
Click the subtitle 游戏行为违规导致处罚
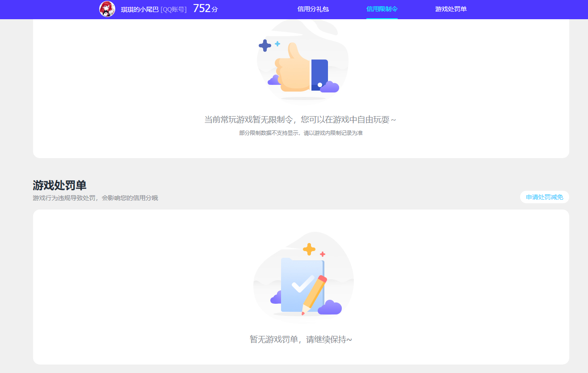64,198
